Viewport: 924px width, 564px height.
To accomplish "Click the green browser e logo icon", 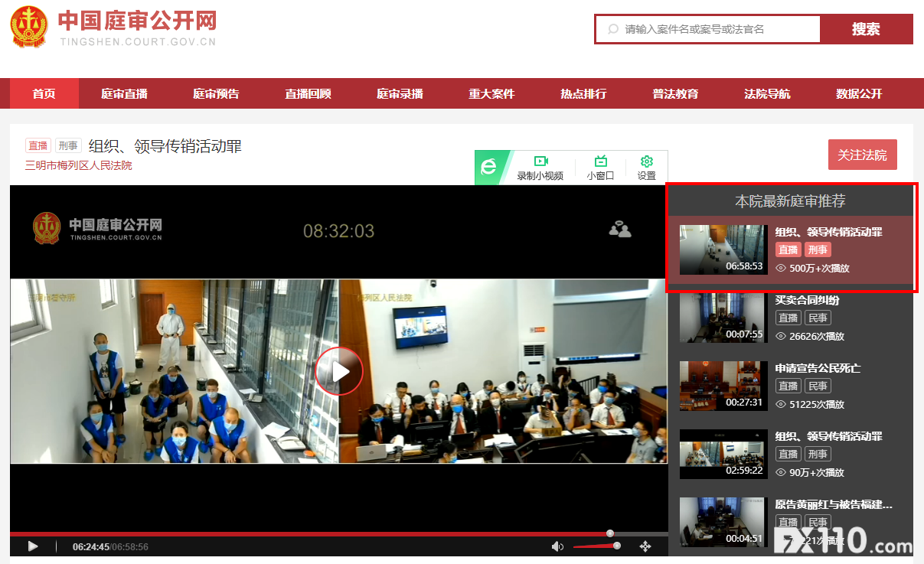I will [x=488, y=168].
